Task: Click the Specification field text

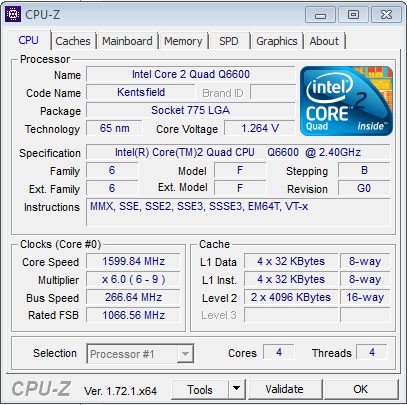Action: 238,152
